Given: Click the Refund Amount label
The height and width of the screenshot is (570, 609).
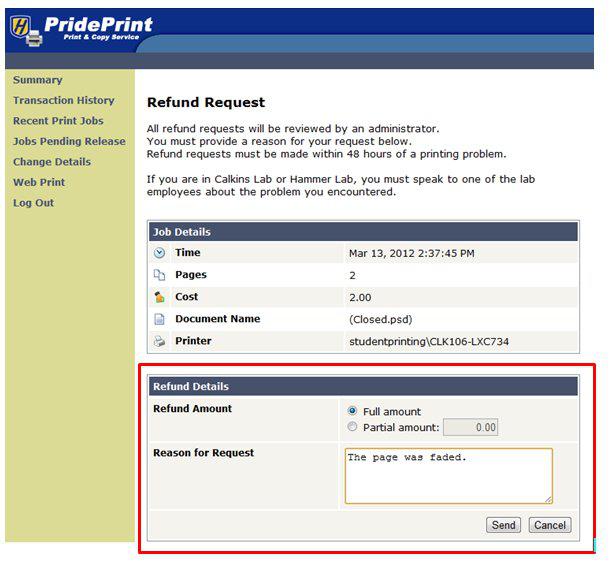Looking at the screenshot, I should pos(192,409).
